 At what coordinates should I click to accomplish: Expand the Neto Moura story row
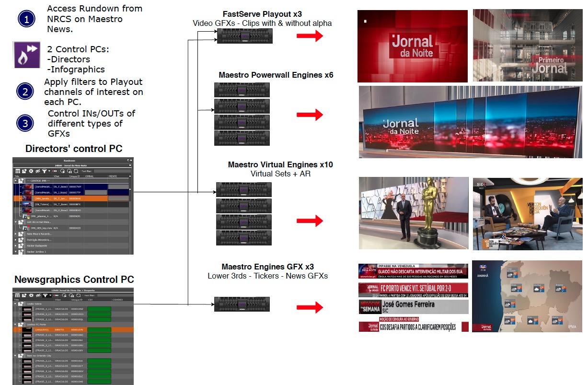pyautogui.click(x=15, y=234)
